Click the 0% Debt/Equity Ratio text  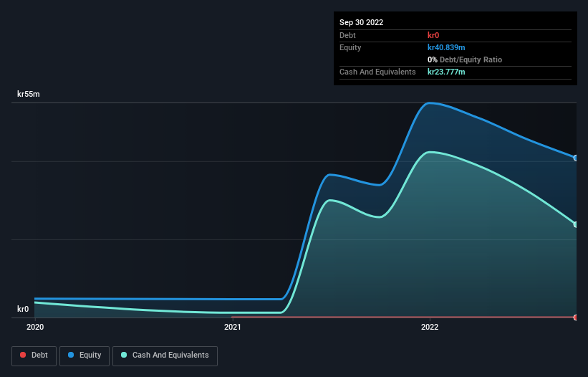pos(465,59)
